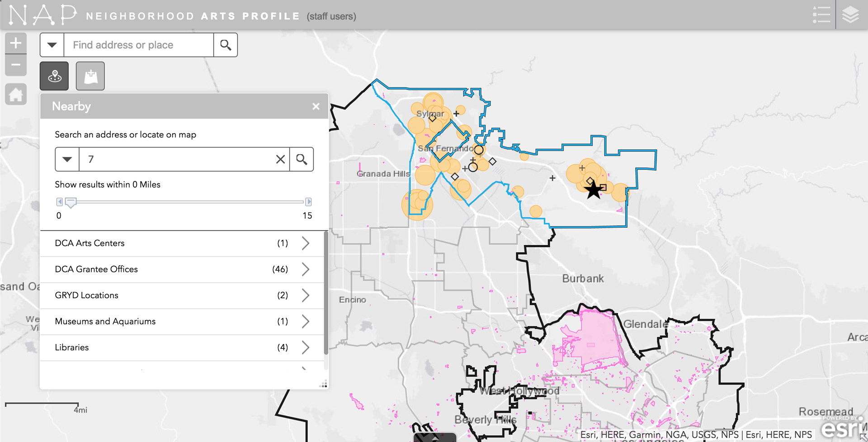
Task: Open Nearby search source dropdown
Action: [x=67, y=159]
